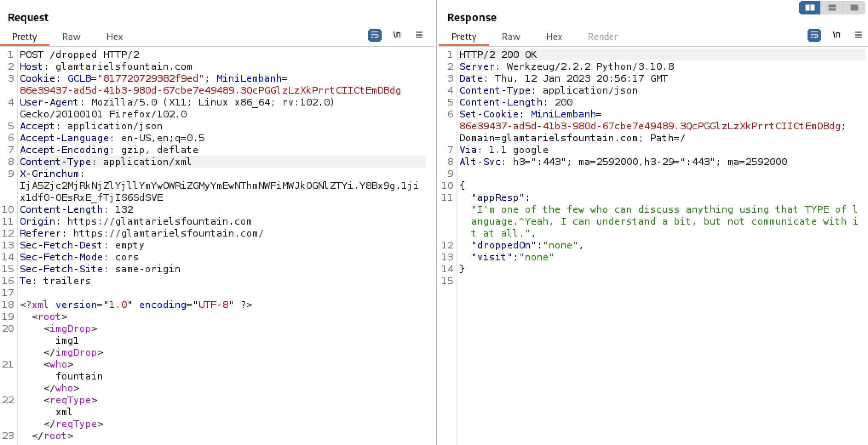Select the Request Pretty tab

[24, 37]
